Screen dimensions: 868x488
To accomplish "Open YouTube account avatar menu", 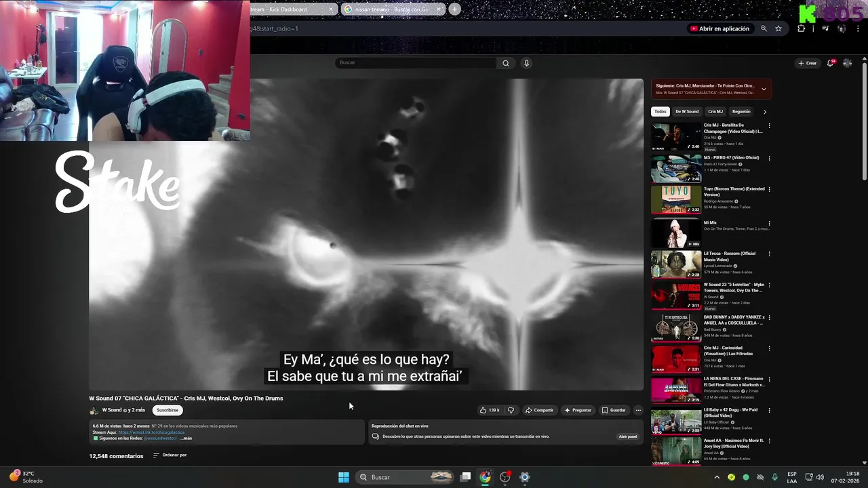I will tap(847, 63).
